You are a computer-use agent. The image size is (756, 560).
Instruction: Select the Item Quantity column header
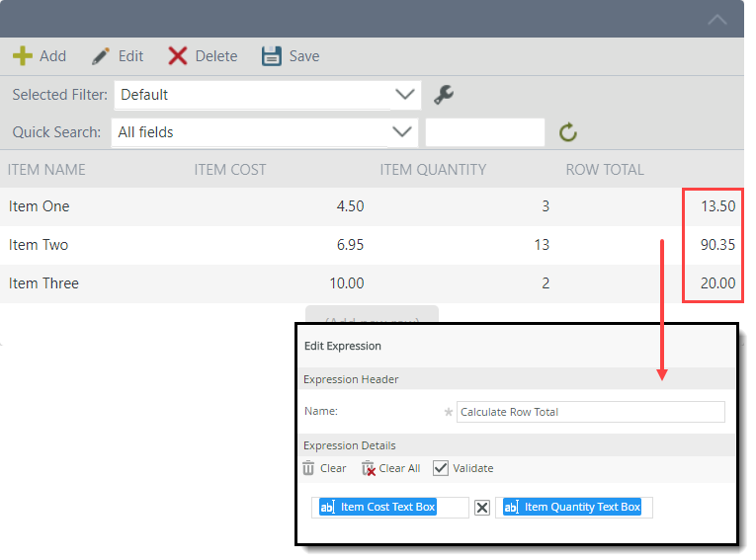(x=433, y=170)
